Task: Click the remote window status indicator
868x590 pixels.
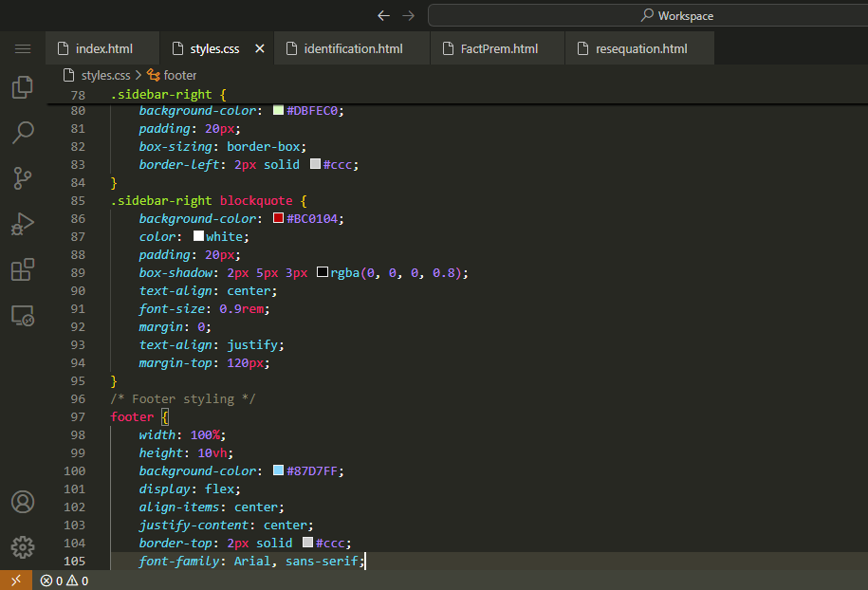Action: click(15, 581)
